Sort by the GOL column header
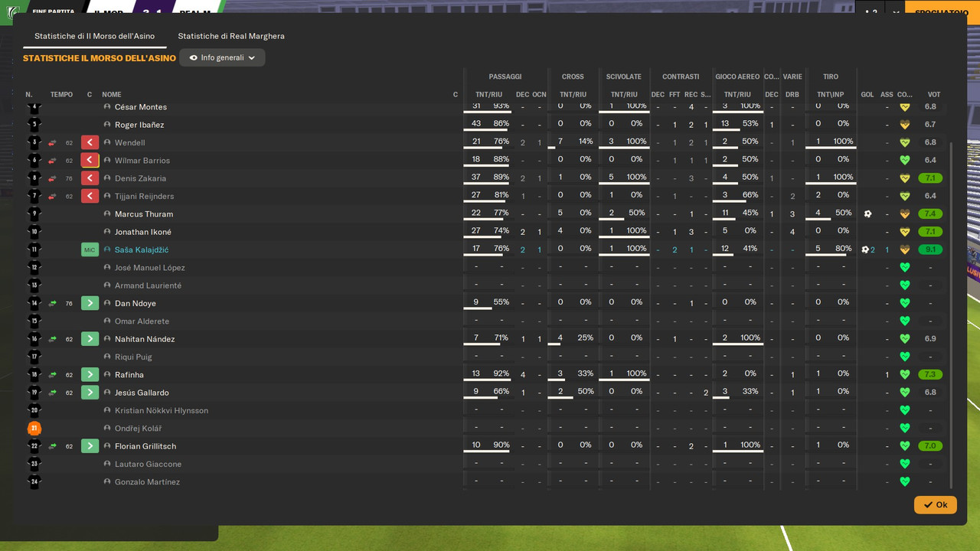Image resolution: width=980 pixels, height=551 pixels. (x=867, y=95)
